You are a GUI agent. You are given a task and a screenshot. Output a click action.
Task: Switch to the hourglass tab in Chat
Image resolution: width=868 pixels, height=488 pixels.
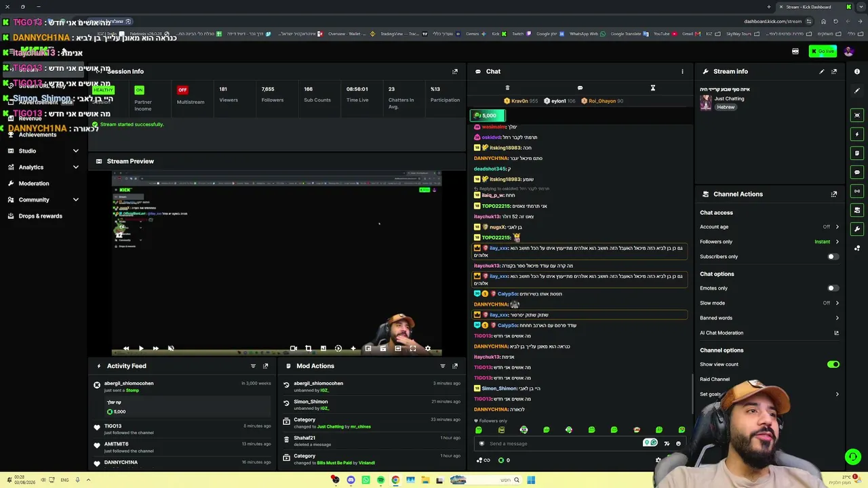(x=653, y=87)
